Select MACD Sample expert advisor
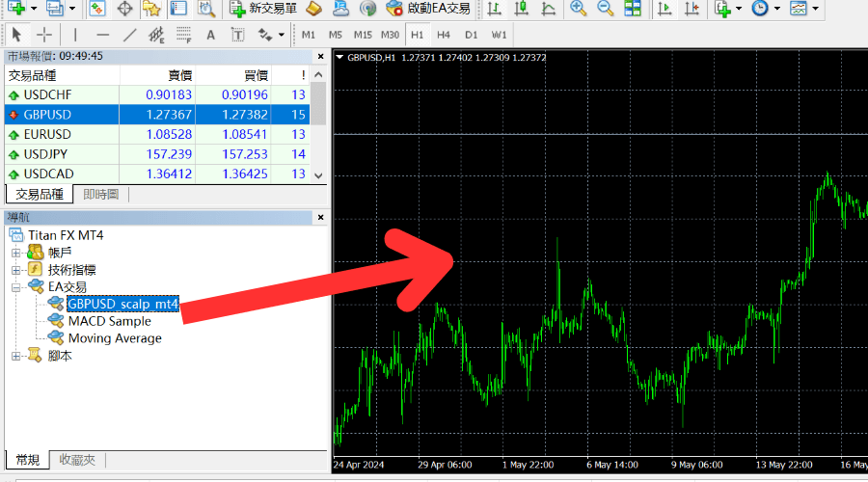 click(x=109, y=321)
